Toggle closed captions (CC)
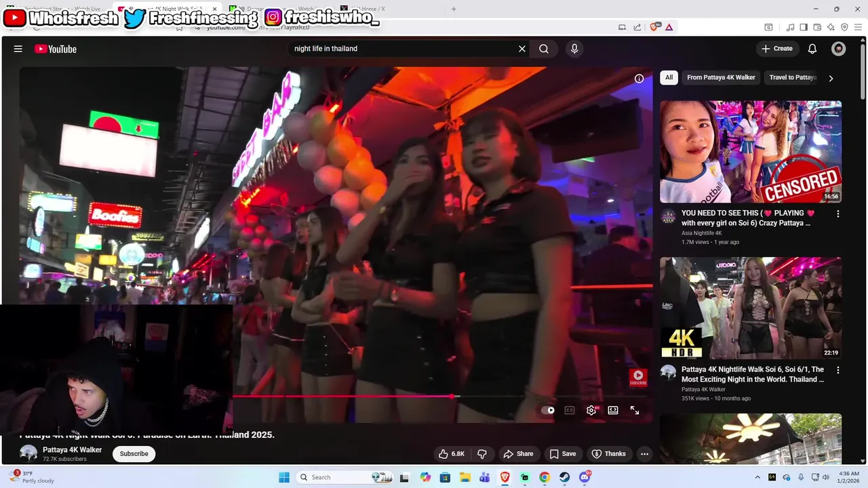The height and width of the screenshot is (488, 868). tap(570, 410)
